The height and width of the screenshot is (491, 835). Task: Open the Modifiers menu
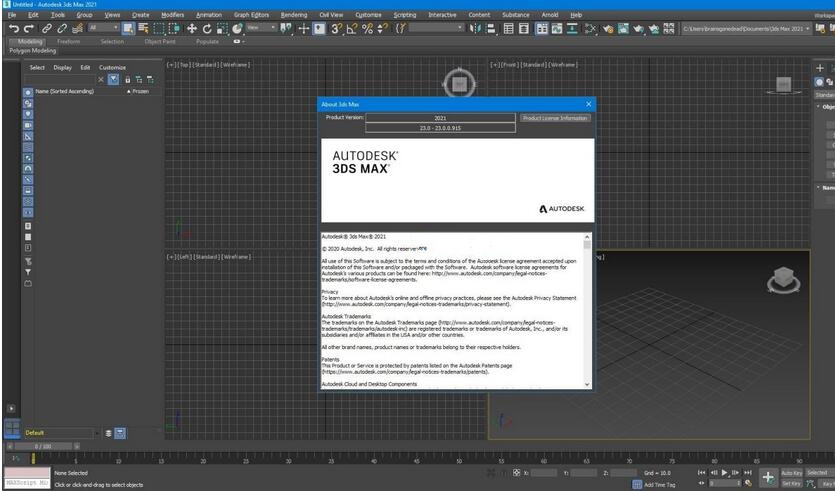click(x=173, y=15)
